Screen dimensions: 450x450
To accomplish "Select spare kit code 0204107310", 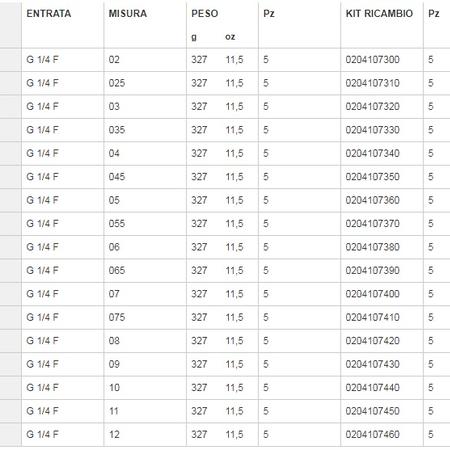I will pos(372,83).
